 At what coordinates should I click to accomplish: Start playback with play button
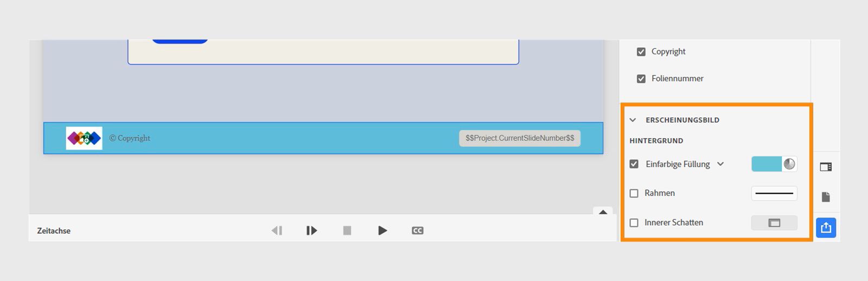(382, 231)
